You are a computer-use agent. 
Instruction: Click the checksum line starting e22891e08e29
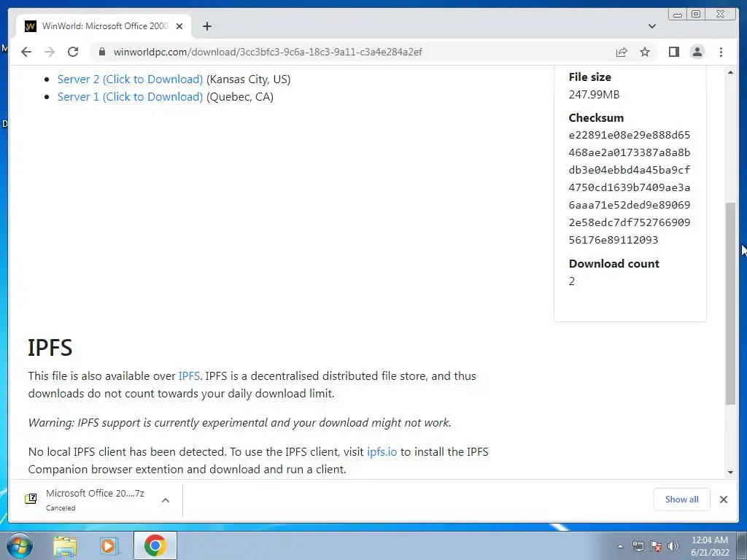click(630, 135)
